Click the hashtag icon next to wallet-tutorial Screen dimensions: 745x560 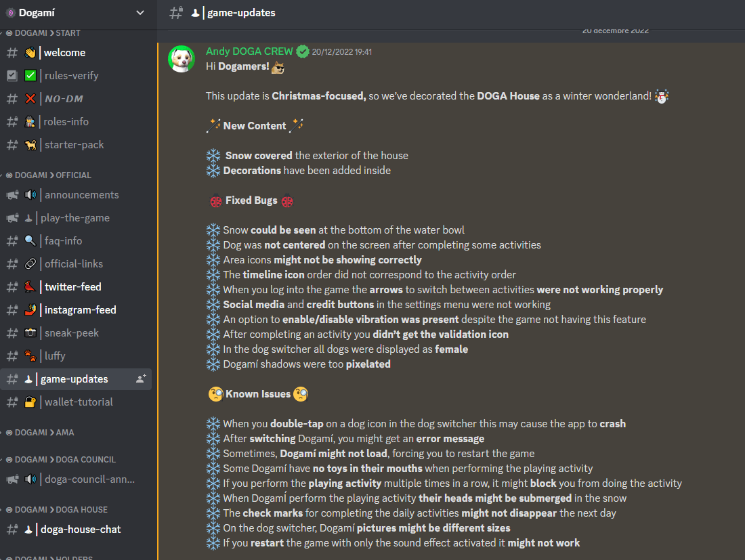pyautogui.click(x=12, y=402)
